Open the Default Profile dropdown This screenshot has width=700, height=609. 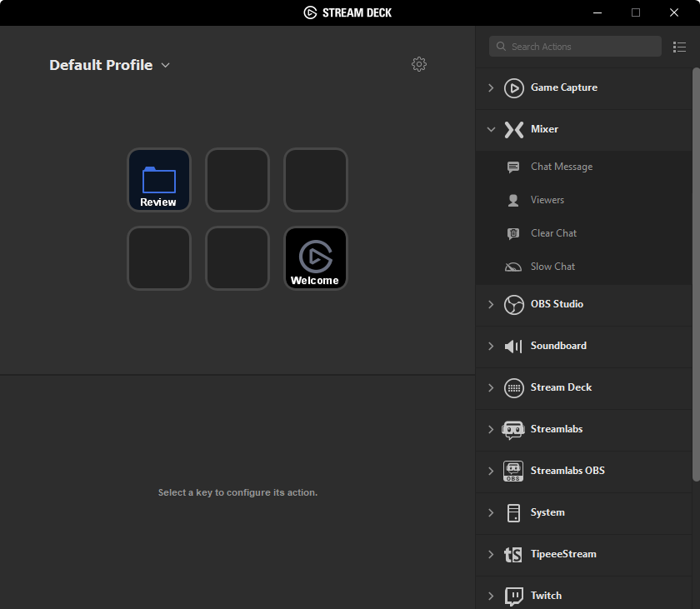166,65
